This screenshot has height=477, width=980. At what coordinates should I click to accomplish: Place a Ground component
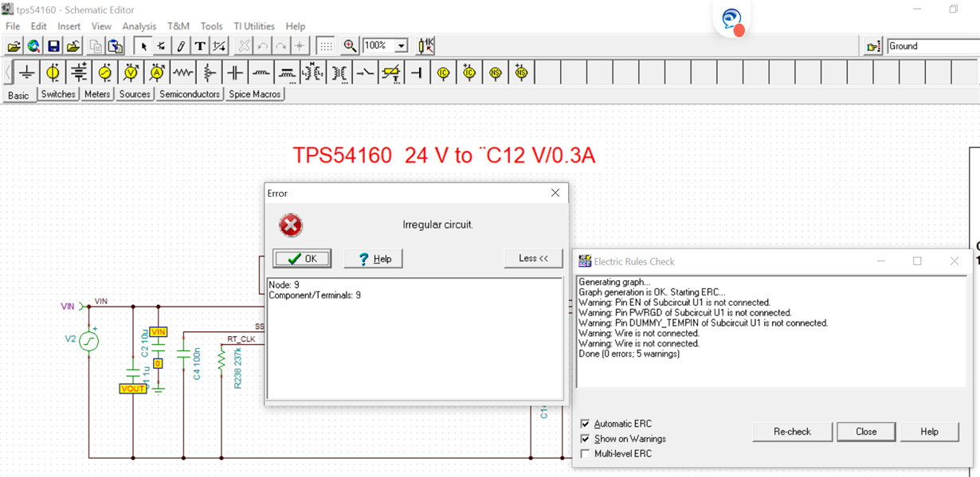(26, 72)
